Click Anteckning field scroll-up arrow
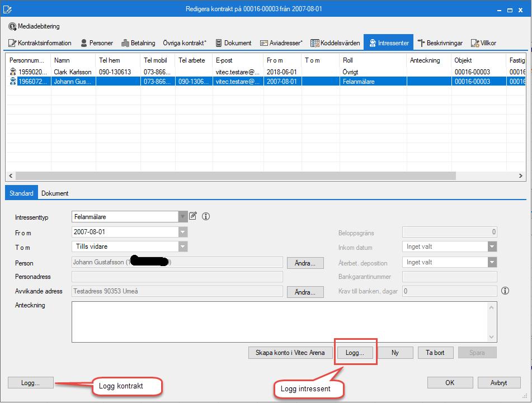 (492, 307)
